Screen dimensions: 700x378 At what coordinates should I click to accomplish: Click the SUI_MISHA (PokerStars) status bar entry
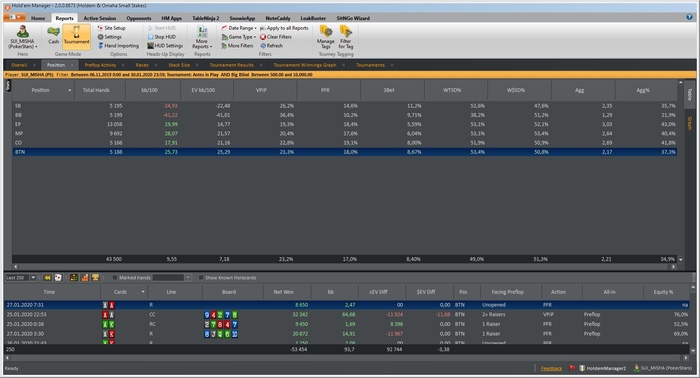(x=663, y=368)
